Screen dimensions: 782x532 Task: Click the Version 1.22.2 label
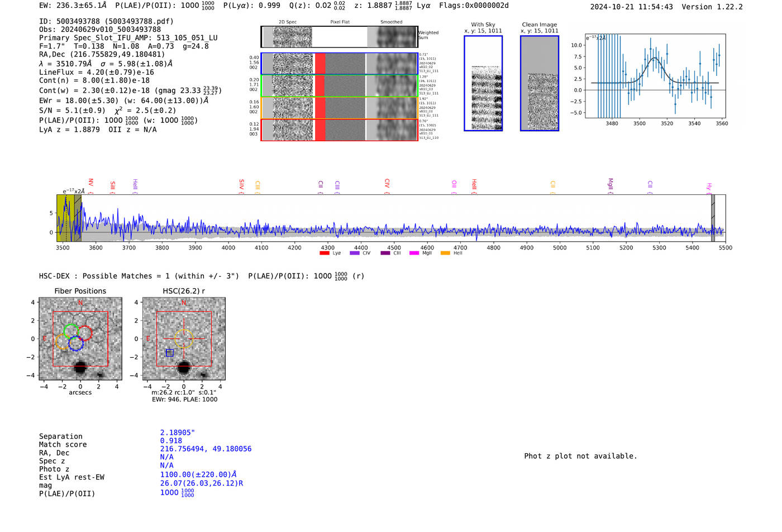tap(712, 7)
